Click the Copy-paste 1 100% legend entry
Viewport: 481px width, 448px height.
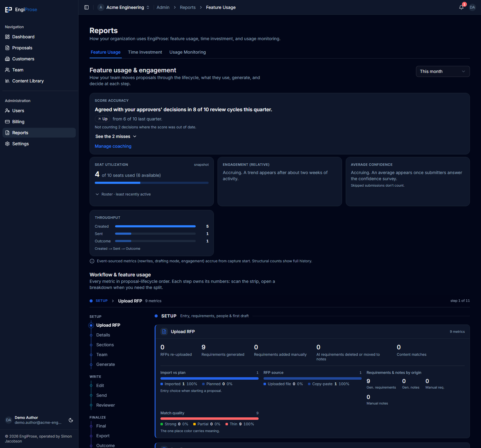coord(329,384)
